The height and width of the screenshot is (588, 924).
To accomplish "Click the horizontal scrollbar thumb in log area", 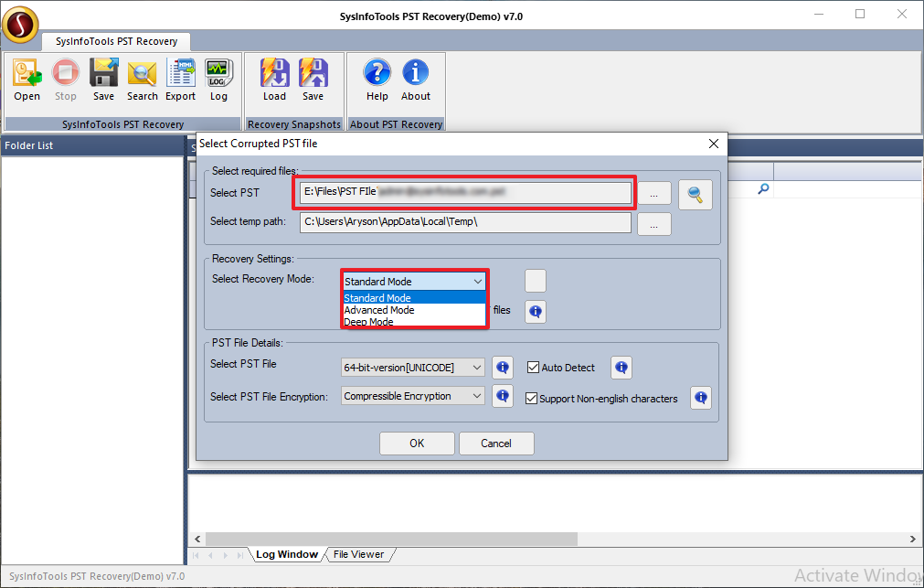I will tap(391, 539).
